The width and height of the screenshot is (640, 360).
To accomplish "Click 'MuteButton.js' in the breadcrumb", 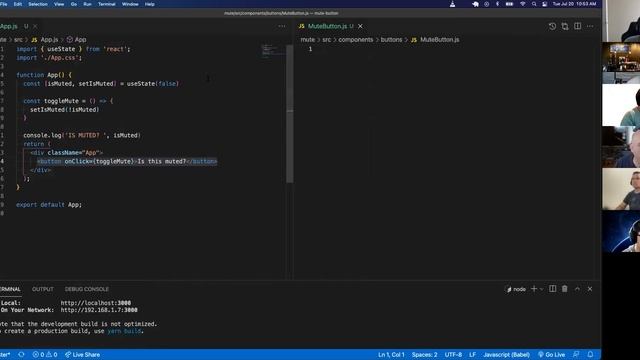I will coord(440,40).
